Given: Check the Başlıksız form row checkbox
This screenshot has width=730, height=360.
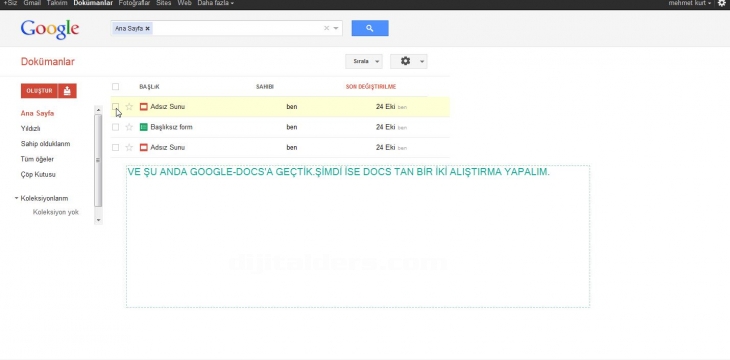Looking at the screenshot, I should click(x=115, y=127).
